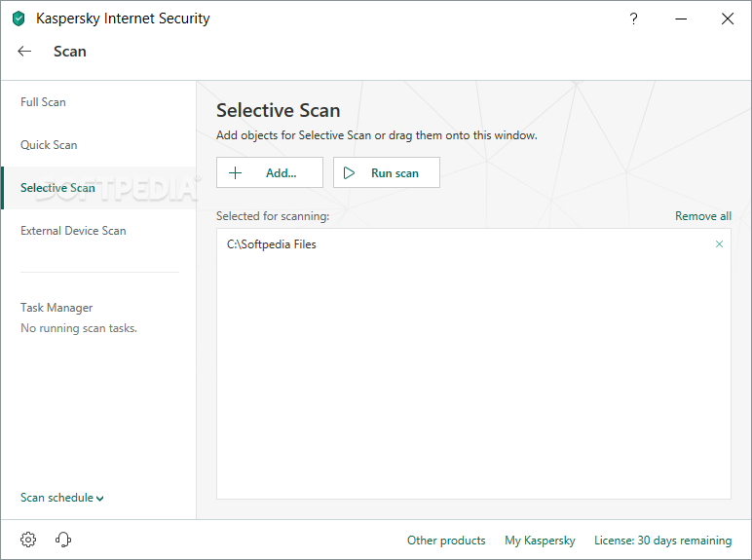Click the Scan page title
Image resolution: width=752 pixels, height=560 pixels.
pyautogui.click(x=70, y=52)
